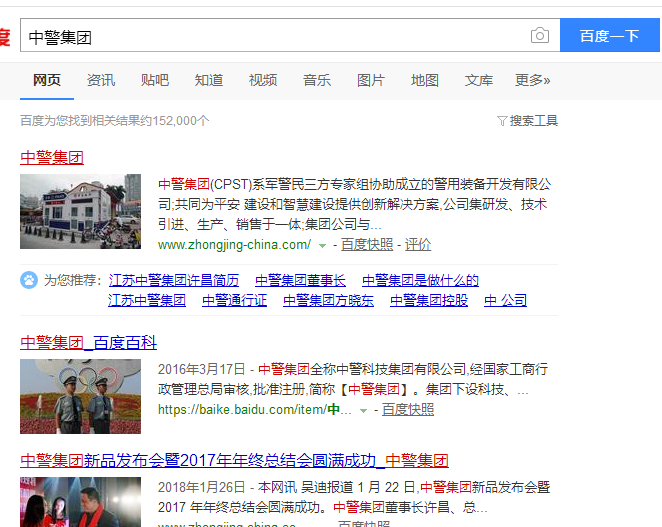
Task: Click the 百度快照 link of first result
Action: 367,244
